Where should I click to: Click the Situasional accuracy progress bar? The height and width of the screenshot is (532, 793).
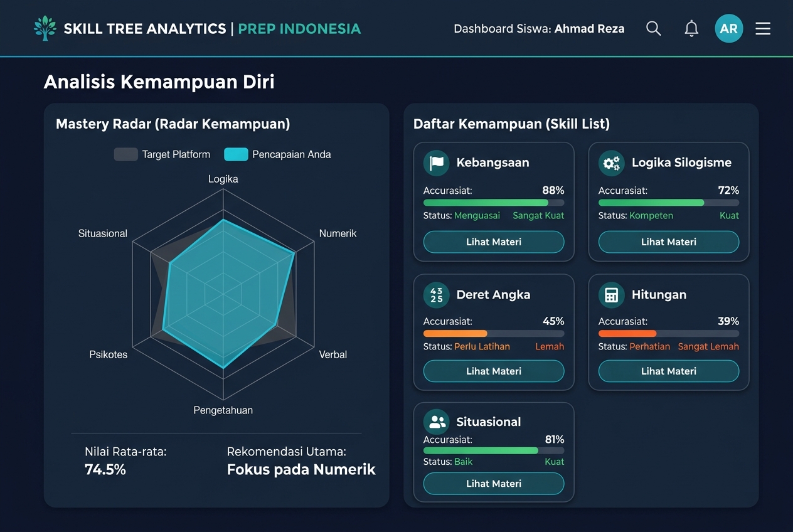coord(494,450)
